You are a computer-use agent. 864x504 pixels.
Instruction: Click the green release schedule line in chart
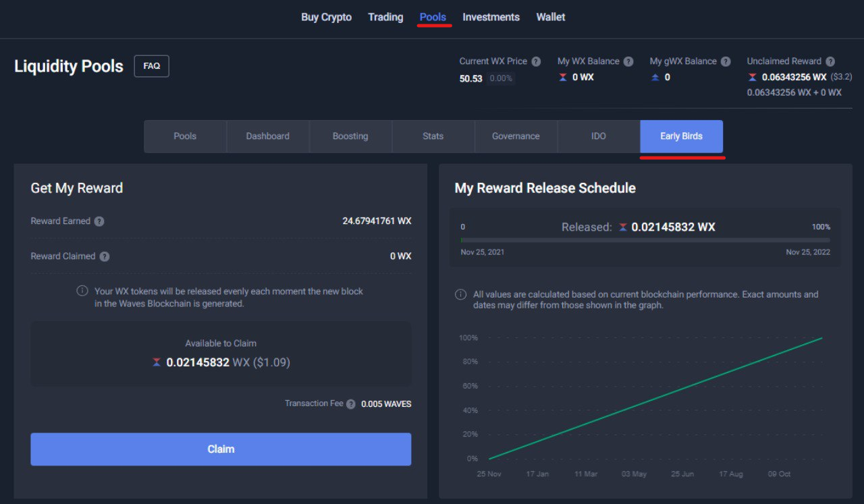[655, 399]
